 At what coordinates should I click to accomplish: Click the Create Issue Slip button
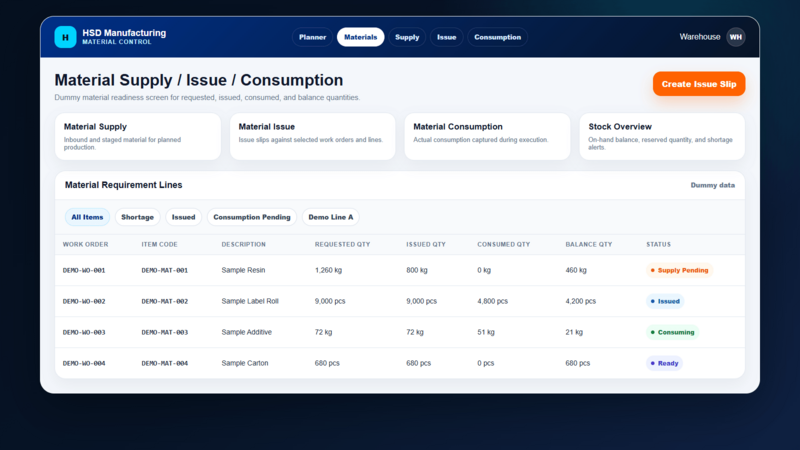pyautogui.click(x=698, y=84)
